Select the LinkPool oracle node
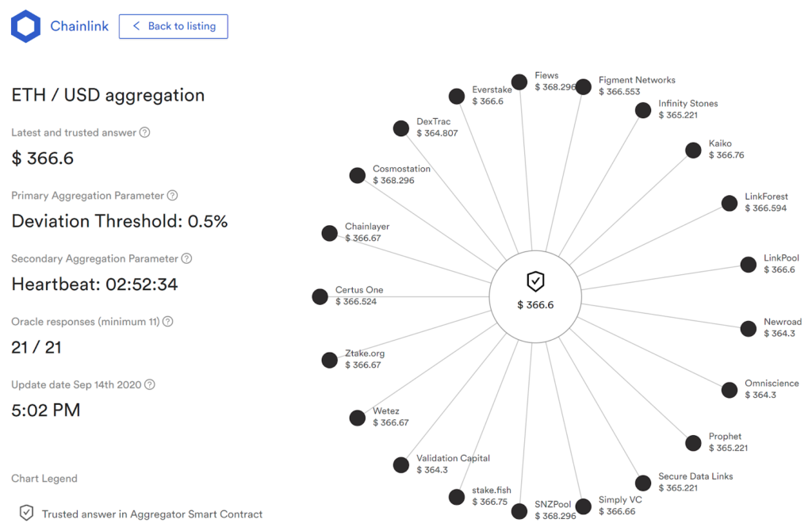This screenshot has width=812, height=527. pos(749,265)
